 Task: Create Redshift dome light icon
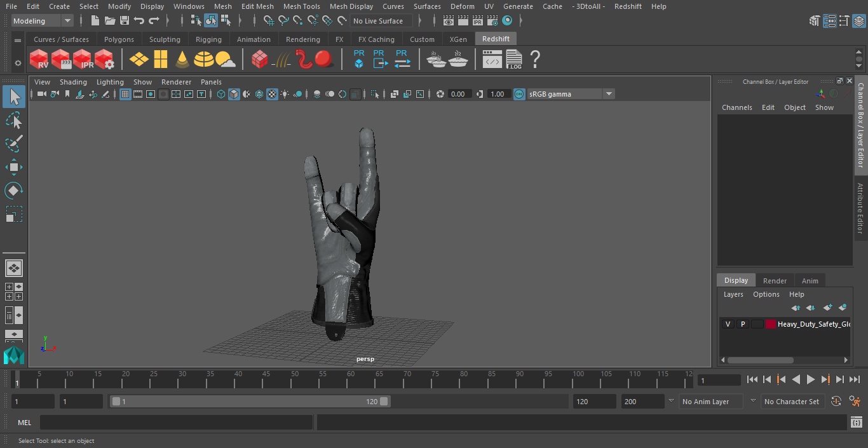204,59
